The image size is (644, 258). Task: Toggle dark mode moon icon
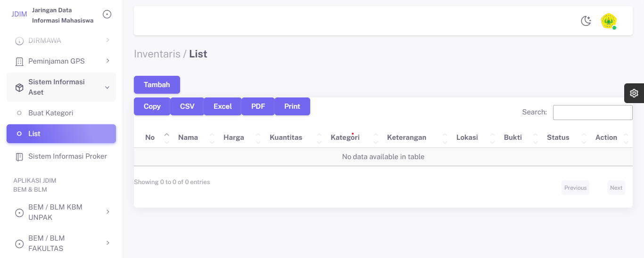pos(586,21)
